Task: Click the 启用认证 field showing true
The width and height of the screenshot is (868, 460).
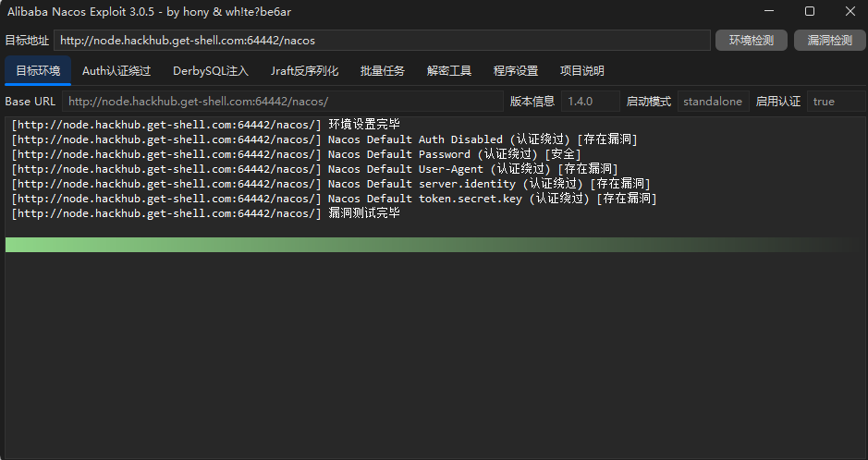Action: (x=837, y=102)
